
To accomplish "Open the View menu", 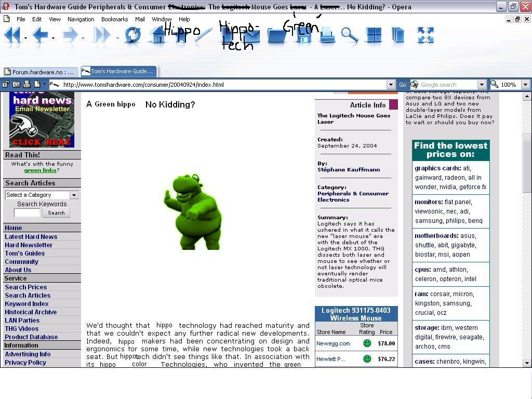I will (55, 19).
